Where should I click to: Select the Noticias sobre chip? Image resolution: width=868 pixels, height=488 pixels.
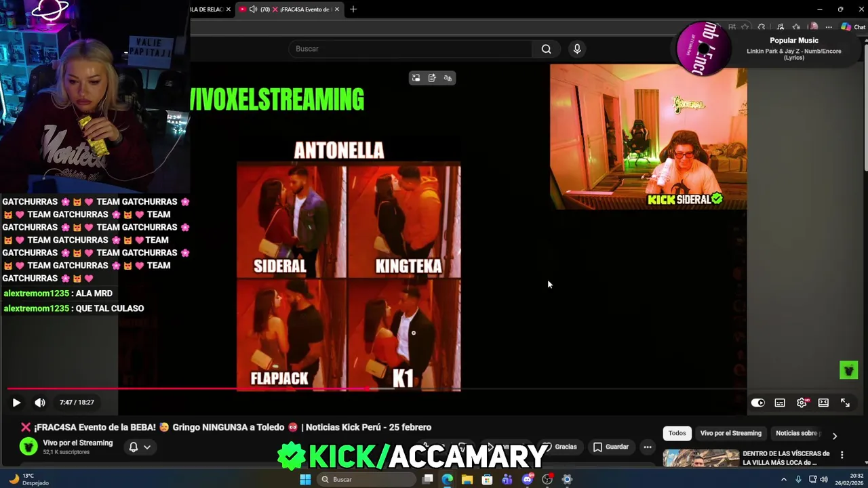click(x=797, y=433)
